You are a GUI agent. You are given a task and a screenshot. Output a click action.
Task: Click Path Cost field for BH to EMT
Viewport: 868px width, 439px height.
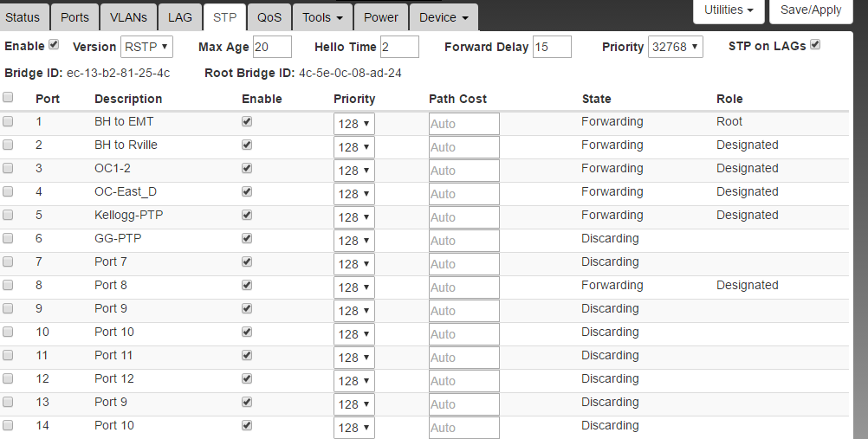[463, 124]
